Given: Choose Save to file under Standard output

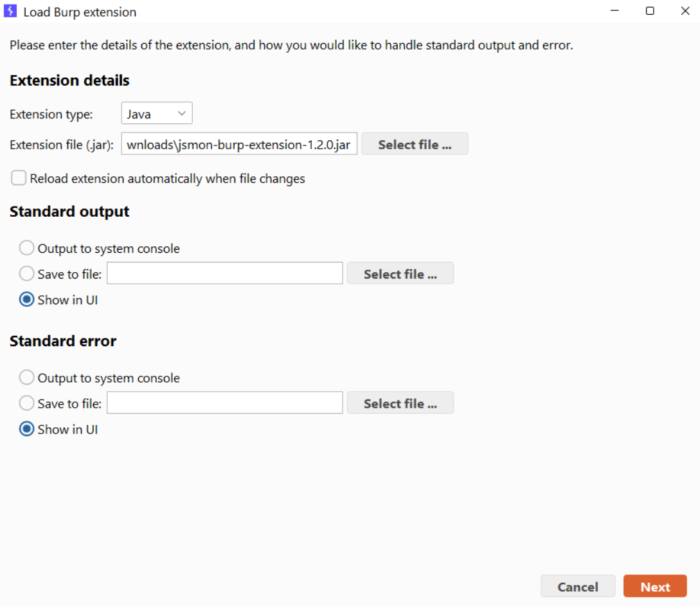Looking at the screenshot, I should pos(26,274).
